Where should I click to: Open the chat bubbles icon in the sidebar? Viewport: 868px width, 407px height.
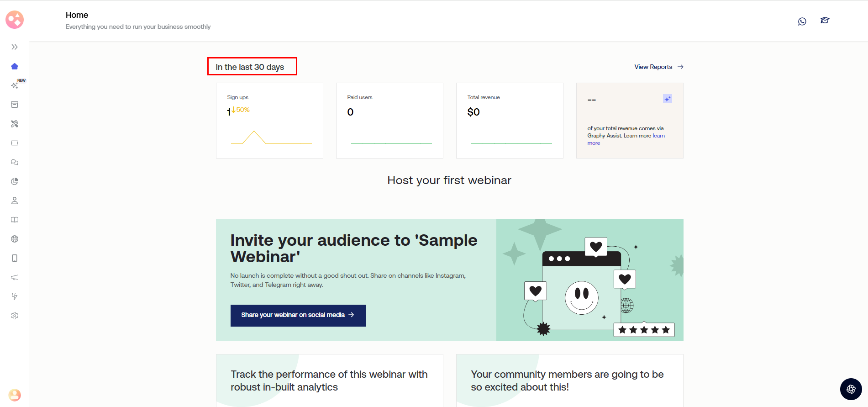pyautogui.click(x=15, y=162)
